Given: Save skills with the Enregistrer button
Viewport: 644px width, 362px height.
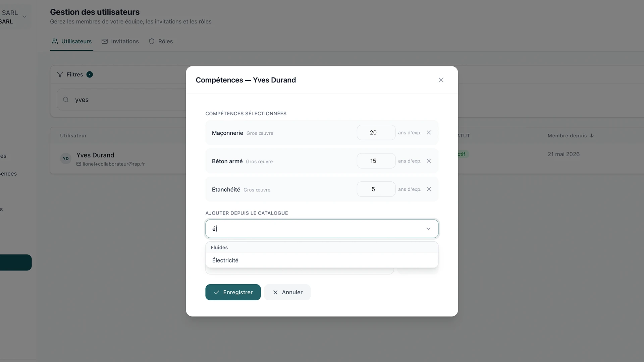Looking at the screenshot, I should click(x=233, y=292).
